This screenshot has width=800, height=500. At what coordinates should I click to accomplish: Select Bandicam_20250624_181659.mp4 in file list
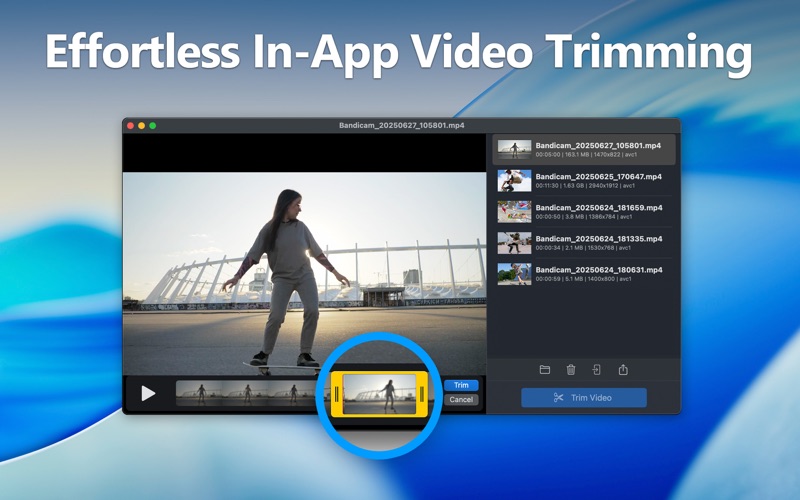click(584, 212)
